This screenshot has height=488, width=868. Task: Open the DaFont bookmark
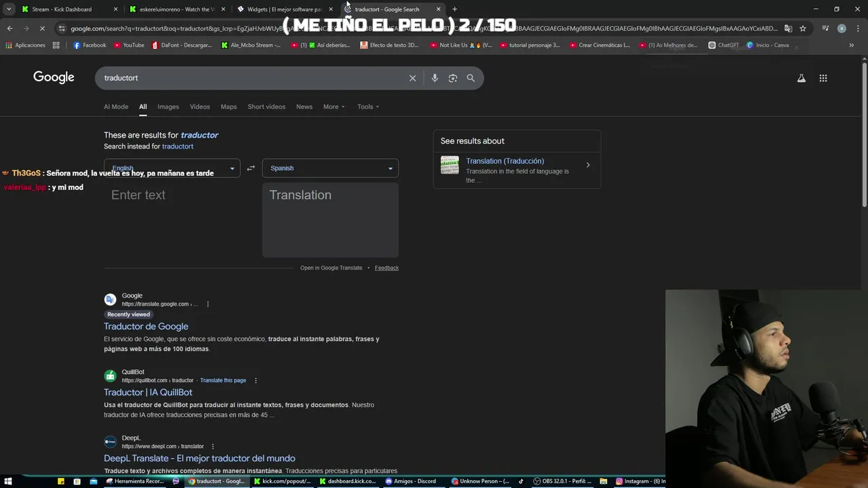(x=182, y=45)
